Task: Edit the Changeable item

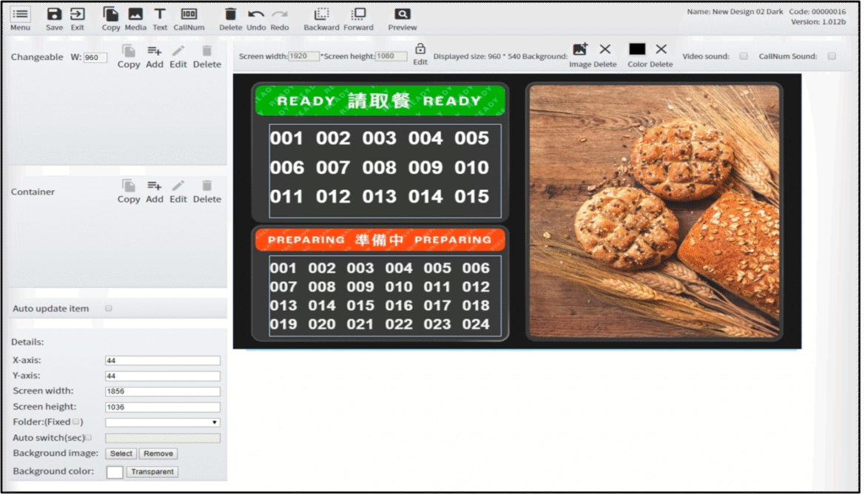Action: pyautogui.click(x=178, y=56)
